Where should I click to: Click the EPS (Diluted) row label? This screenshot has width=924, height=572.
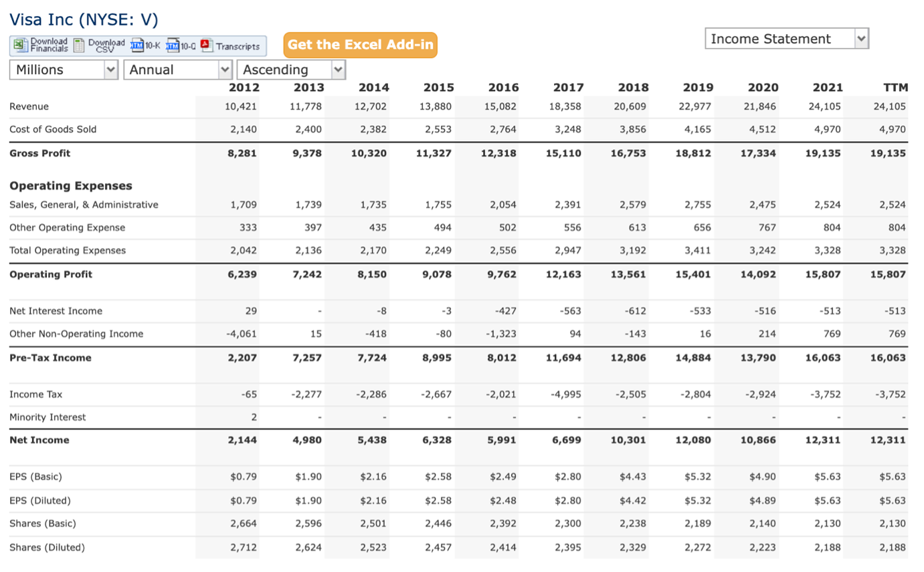39,500
